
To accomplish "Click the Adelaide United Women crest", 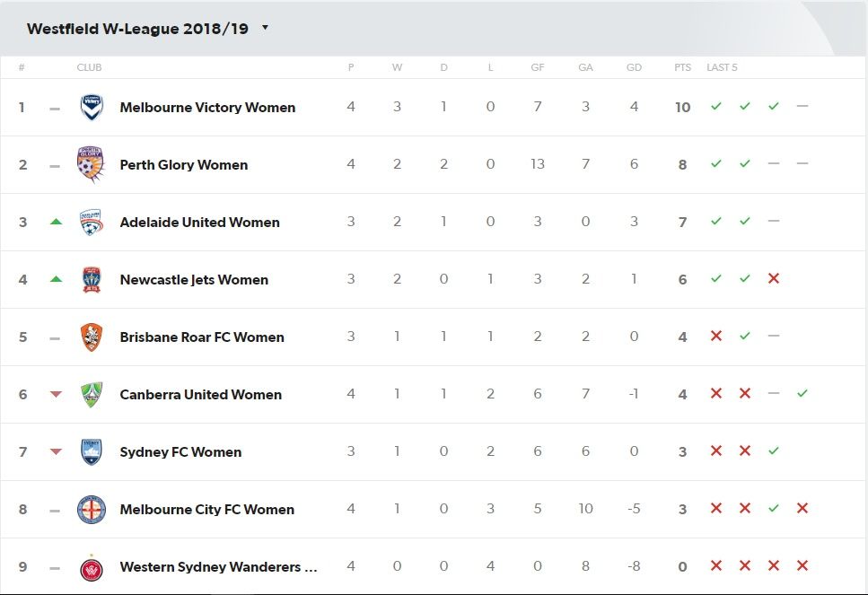I will click(91, 222).
